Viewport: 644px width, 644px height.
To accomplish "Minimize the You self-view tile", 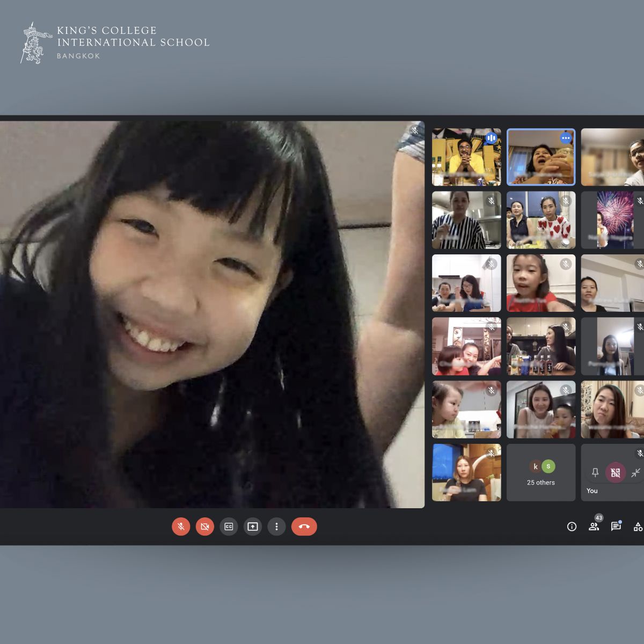I will (x=635, y=472).
